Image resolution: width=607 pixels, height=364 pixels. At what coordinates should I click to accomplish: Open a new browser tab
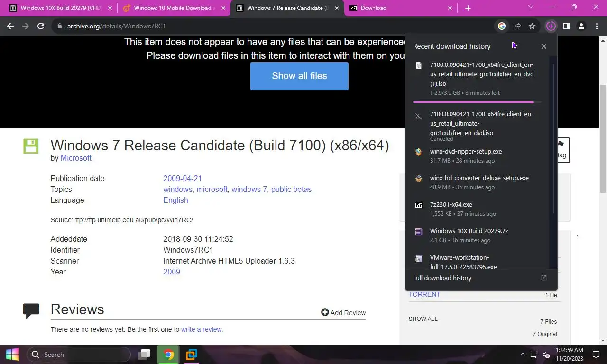click(x=468, y=8)
